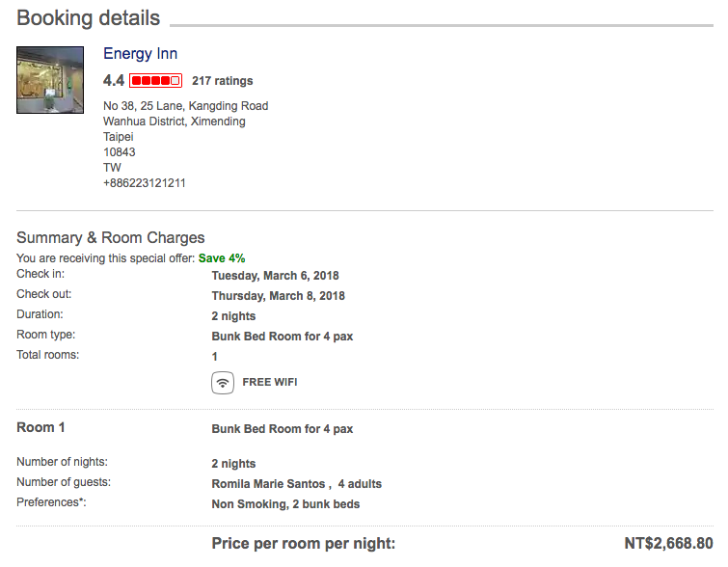Click guest name Romila Marie Santos

pos(268,484)
